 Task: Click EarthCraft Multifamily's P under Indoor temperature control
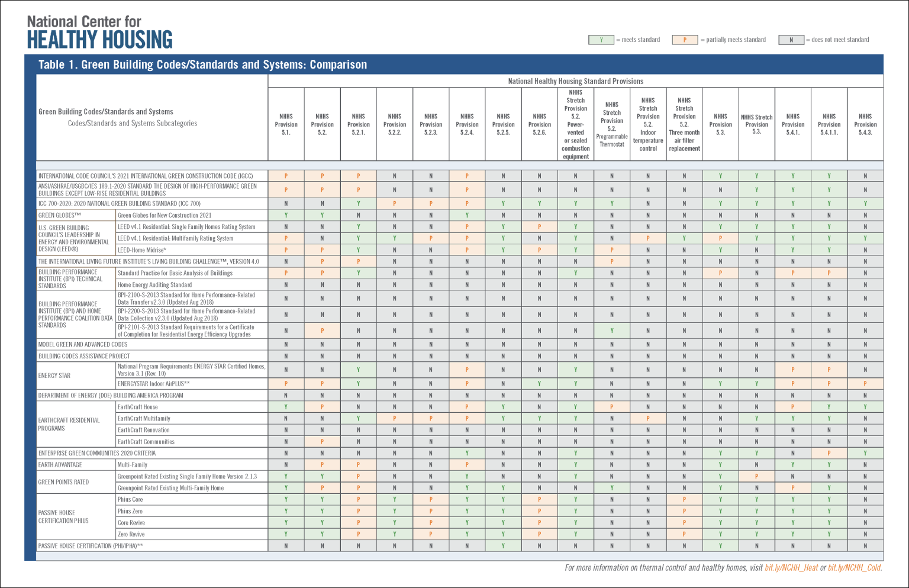click(648, 418)
